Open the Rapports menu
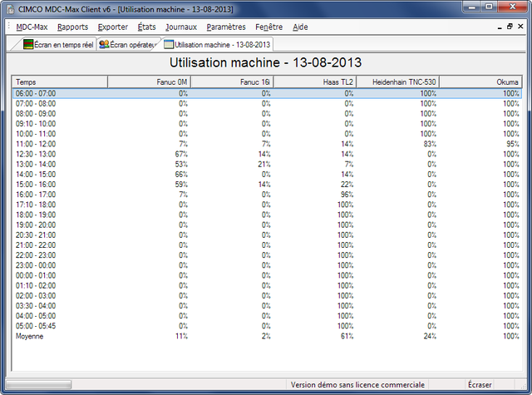532x395 pixels. [72, 27]
